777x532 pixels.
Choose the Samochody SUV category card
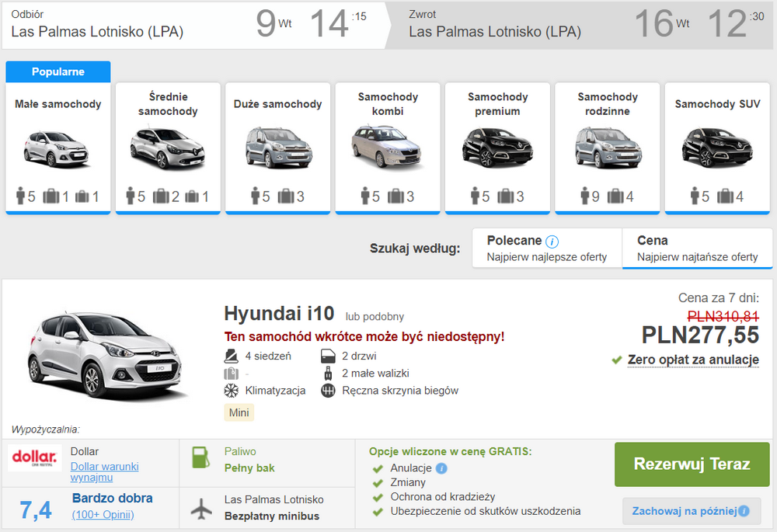[x=717, y=148]
